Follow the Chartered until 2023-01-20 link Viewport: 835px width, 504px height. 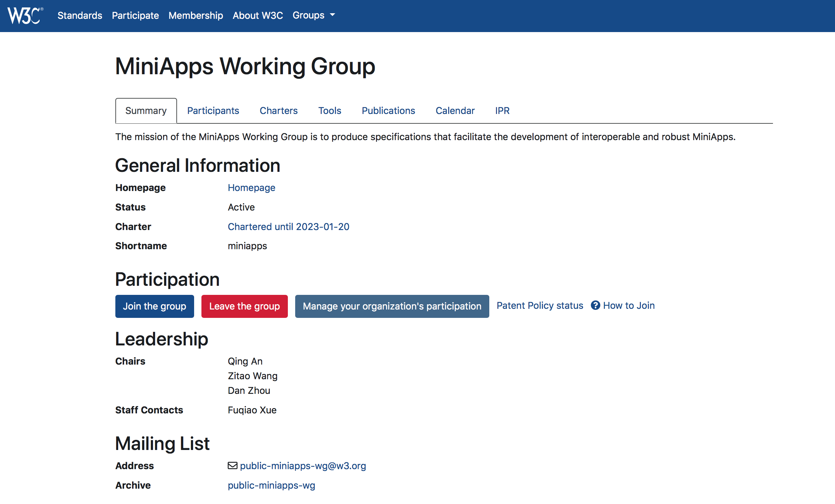pos(288,227)
